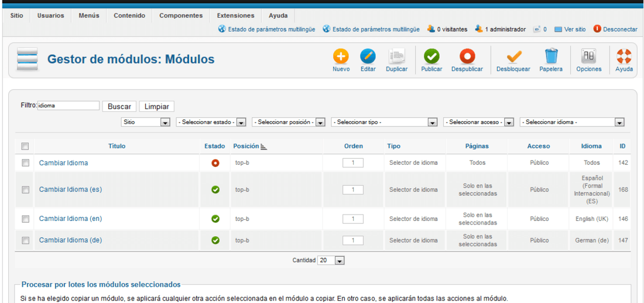Click the Publicar green check icon
Screen dimensions: 644x303
431,56
